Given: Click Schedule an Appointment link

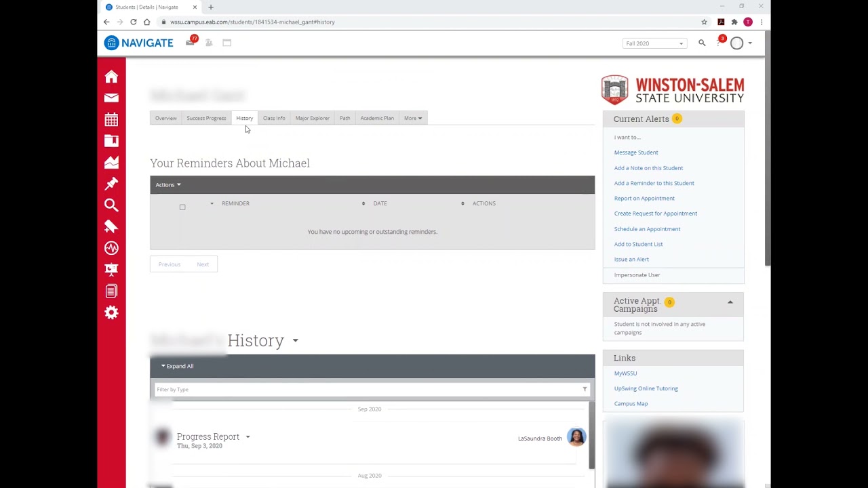Looking at the screenshot, I should (647, 229).
